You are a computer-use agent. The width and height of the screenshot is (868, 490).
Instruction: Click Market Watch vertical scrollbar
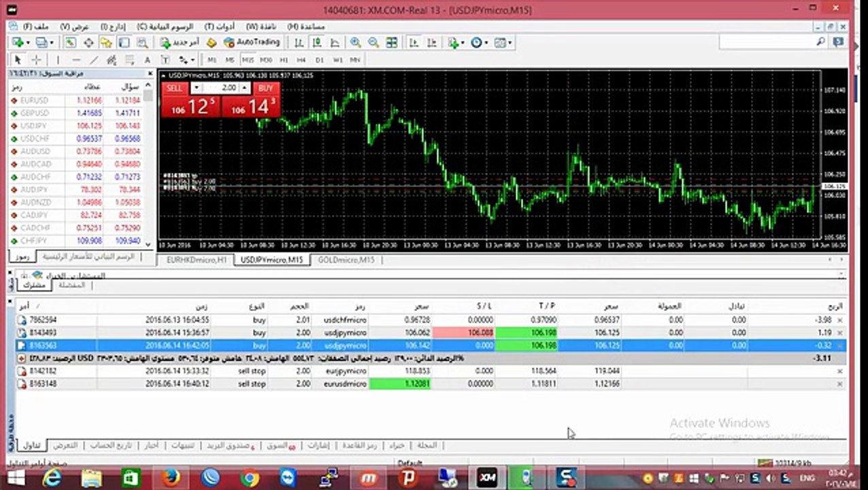coord(148,163)
